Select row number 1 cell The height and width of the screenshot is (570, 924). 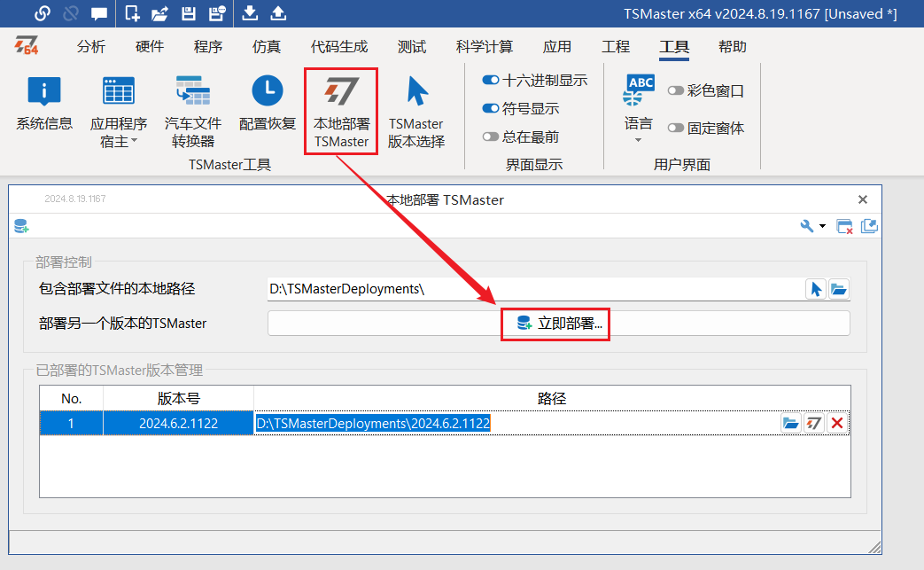71,423
